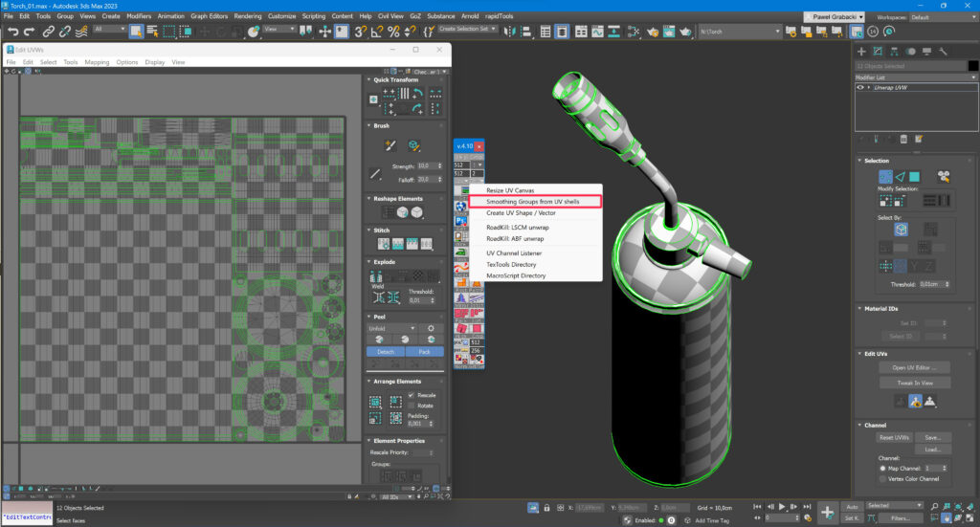Select Vertex Color Channel radio button

coord(882,479)
